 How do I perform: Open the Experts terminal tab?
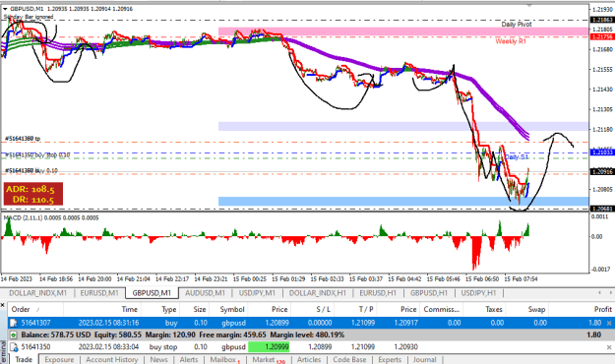tap(390, 359)
